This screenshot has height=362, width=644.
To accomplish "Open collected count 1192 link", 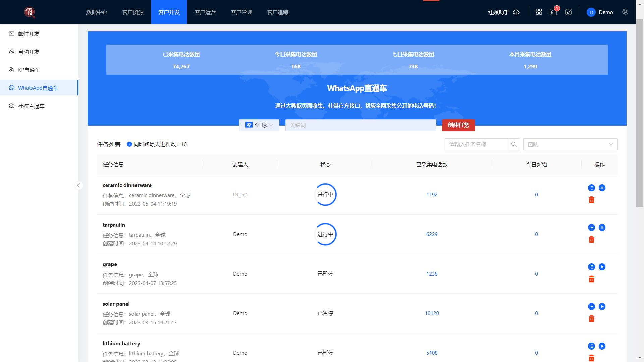I will [432, 195].
